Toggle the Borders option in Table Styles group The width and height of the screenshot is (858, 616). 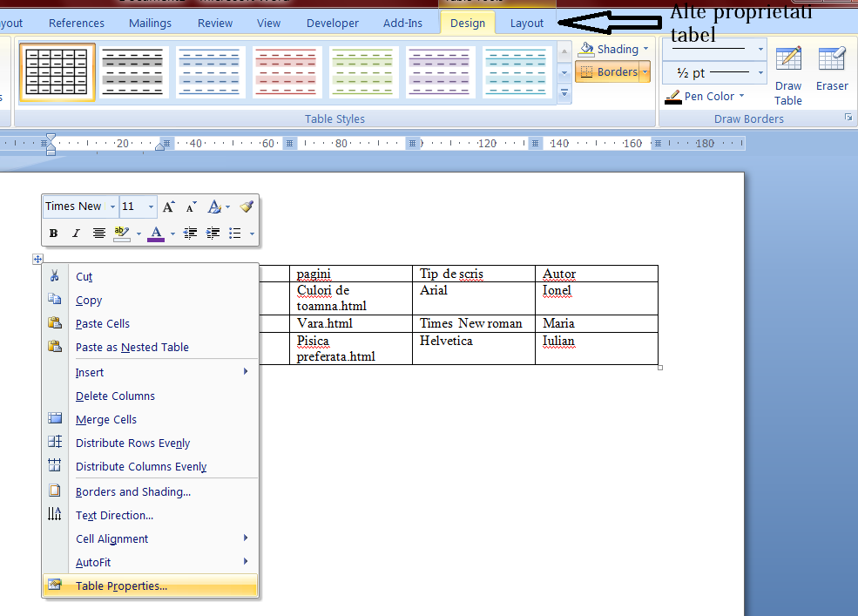[x=611, y=71]
